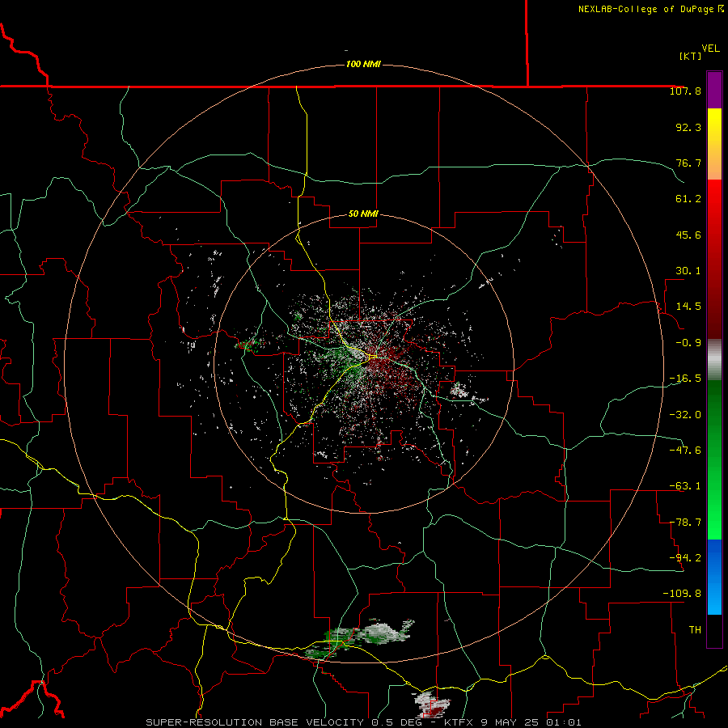Click the gray-red echo blob near the bottom edge

[x=430, y=704]
